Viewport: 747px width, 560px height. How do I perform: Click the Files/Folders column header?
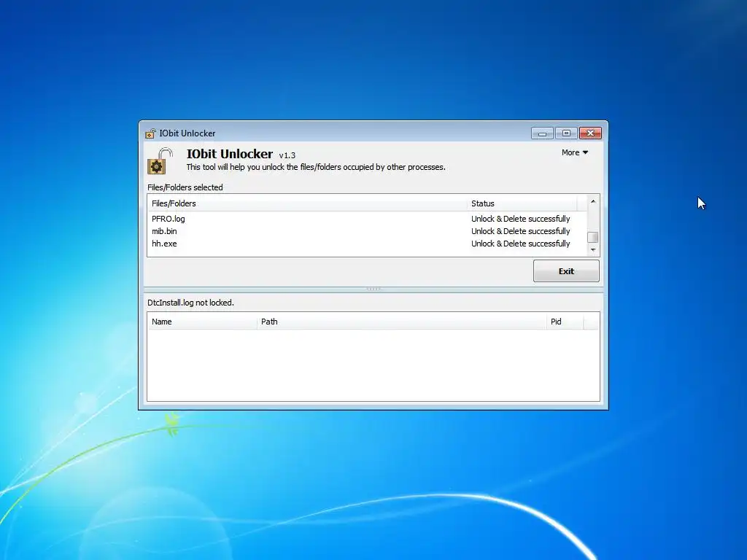(307, 203)
